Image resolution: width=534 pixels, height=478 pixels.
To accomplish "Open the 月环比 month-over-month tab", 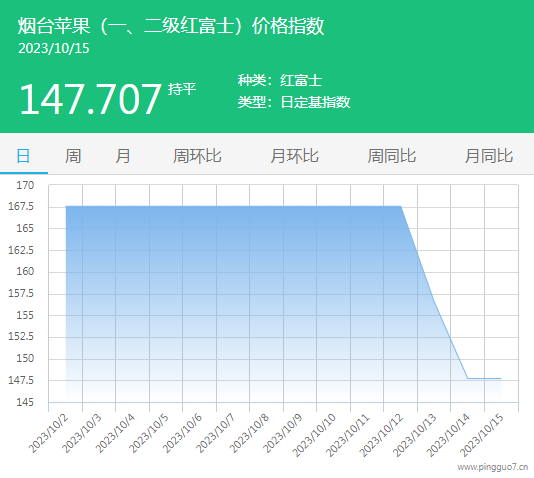I will (294, 156).
